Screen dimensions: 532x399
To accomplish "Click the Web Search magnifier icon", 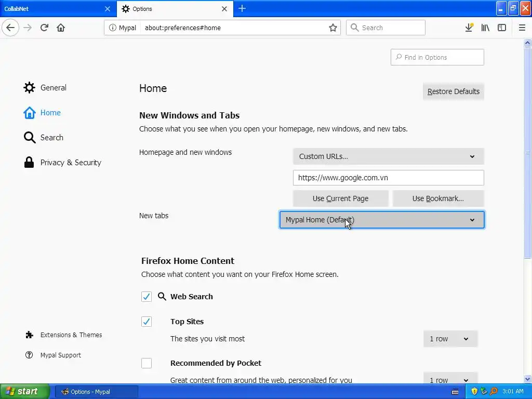I will (x=162, y=297).
